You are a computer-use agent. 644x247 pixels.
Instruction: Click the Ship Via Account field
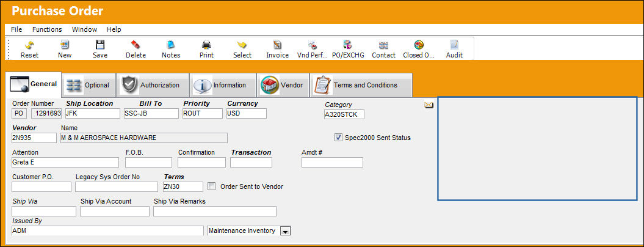[x=115, y=211]
